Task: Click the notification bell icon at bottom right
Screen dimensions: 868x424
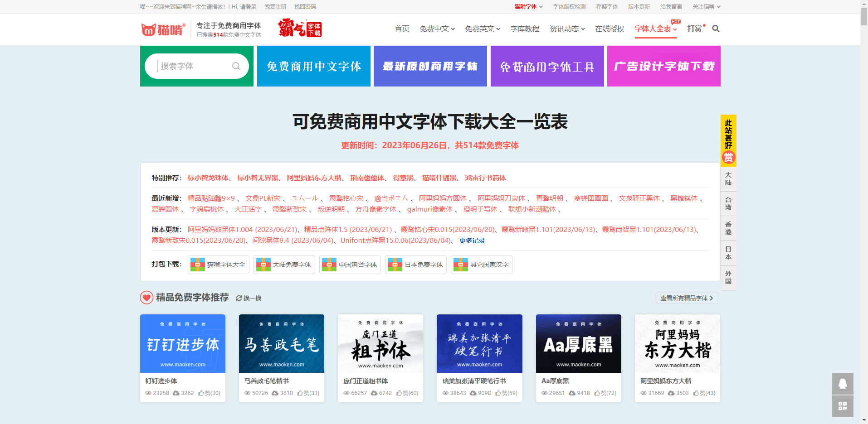Action: click(x=842, y=384)
